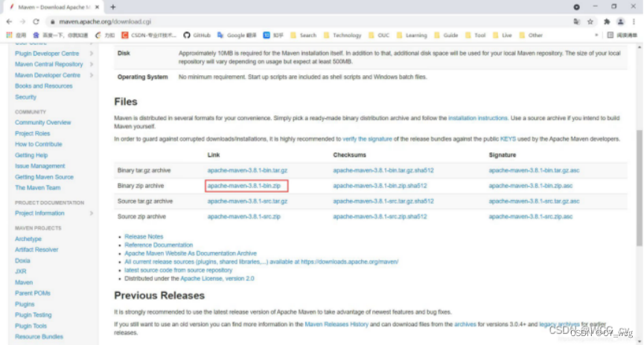644x345 pixels.
Task: Open Artifact Resolver project link
Action: coord(36,250)
